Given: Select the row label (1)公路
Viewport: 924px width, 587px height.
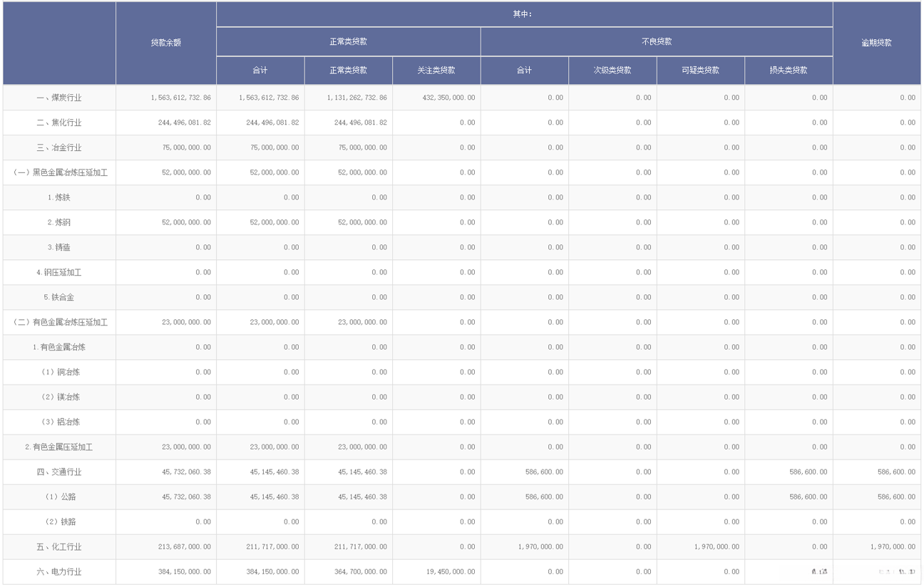Looking at the screenshot, I should [x=59, y=497].
